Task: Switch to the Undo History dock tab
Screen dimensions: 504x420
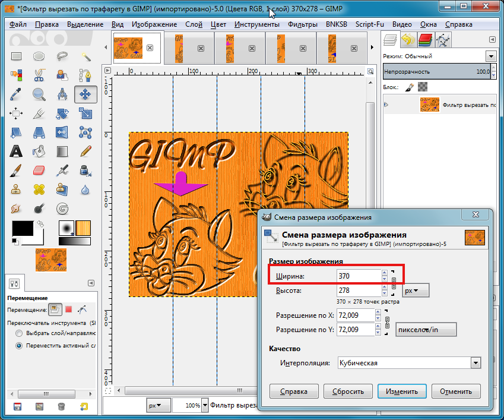Action: coord(408,40)
